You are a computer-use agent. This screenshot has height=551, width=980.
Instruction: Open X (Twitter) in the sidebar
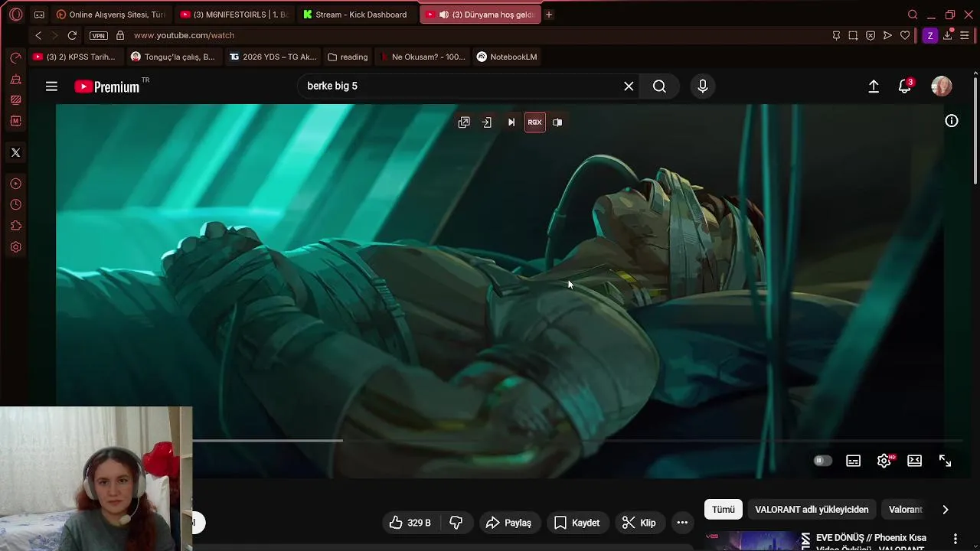(x=15, y=152)
